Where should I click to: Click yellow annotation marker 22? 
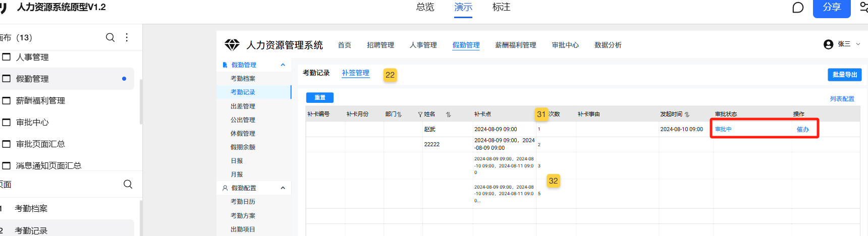pos(390,75)
